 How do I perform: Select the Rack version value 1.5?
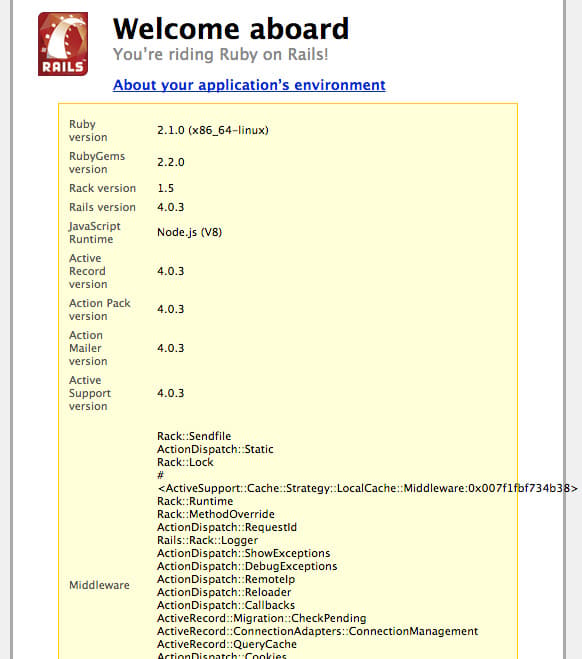click(166, 188)
